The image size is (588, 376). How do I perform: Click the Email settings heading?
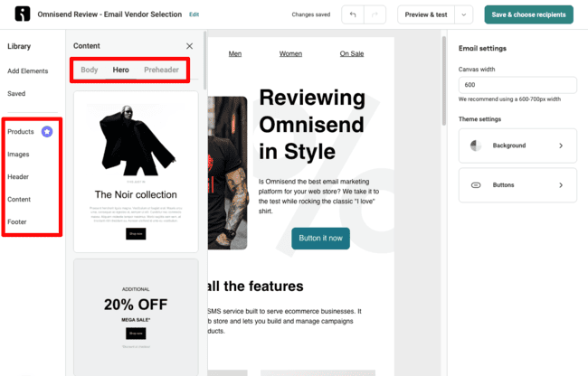482,48
